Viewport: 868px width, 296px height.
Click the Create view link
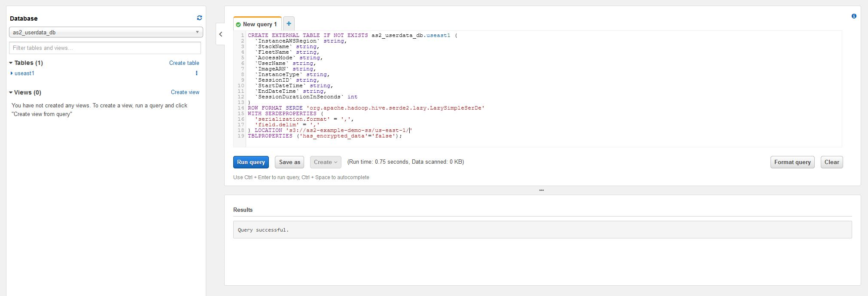tap(185, 92)
